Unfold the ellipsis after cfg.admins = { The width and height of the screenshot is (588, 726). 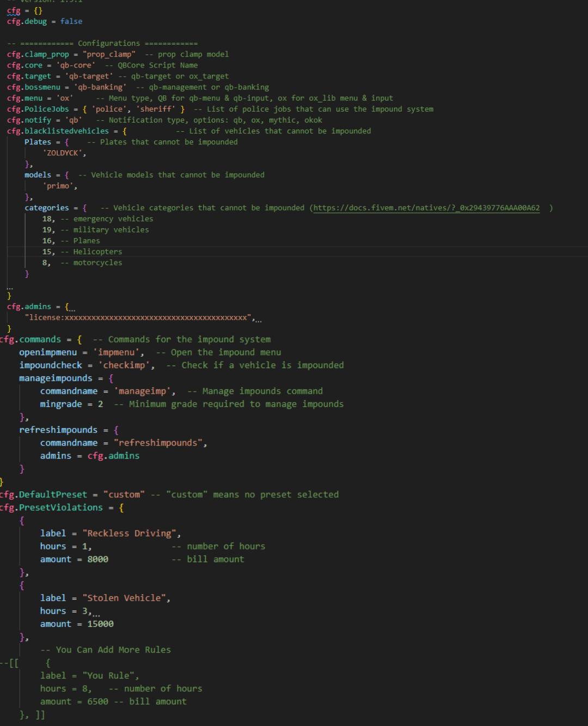click(x=72, y=309)
